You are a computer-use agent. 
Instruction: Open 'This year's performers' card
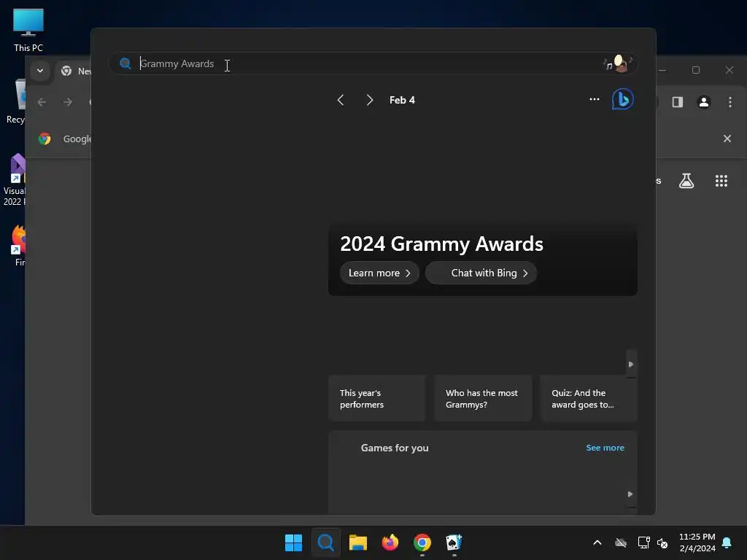coord(376,399)
